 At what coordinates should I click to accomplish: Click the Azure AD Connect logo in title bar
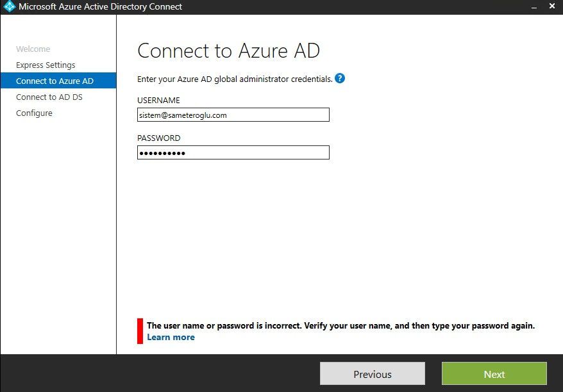pyautogui.click(x=9, y=6)
